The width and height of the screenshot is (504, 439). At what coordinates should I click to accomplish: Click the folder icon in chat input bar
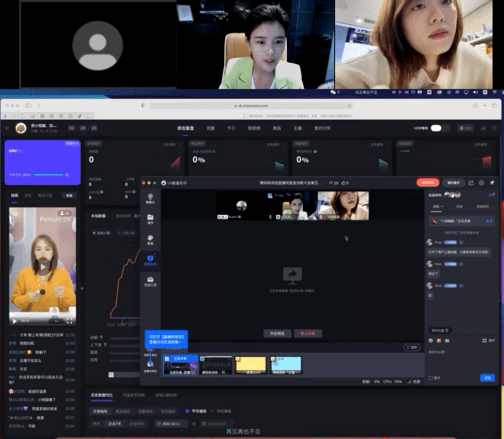click(x=447, y=341)
